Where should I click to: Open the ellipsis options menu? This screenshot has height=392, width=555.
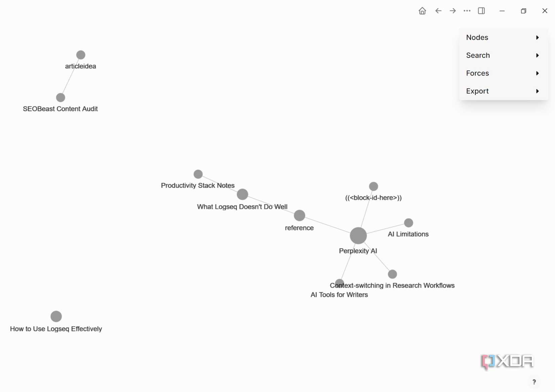tap(467, 11)
